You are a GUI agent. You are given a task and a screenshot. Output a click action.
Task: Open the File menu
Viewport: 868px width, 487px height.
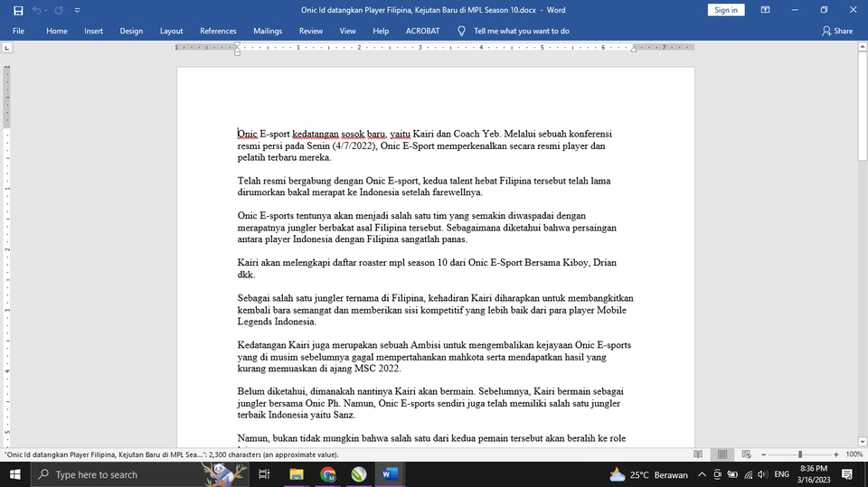coord(18,31)
